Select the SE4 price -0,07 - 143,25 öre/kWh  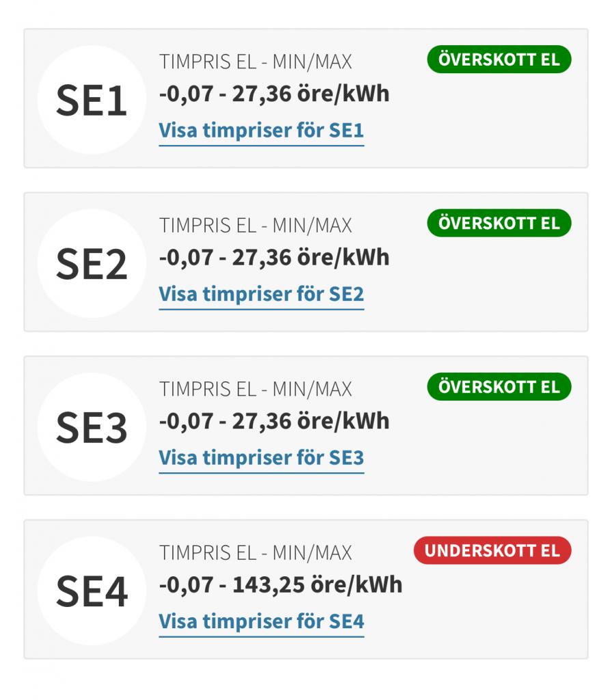(281, 585)
